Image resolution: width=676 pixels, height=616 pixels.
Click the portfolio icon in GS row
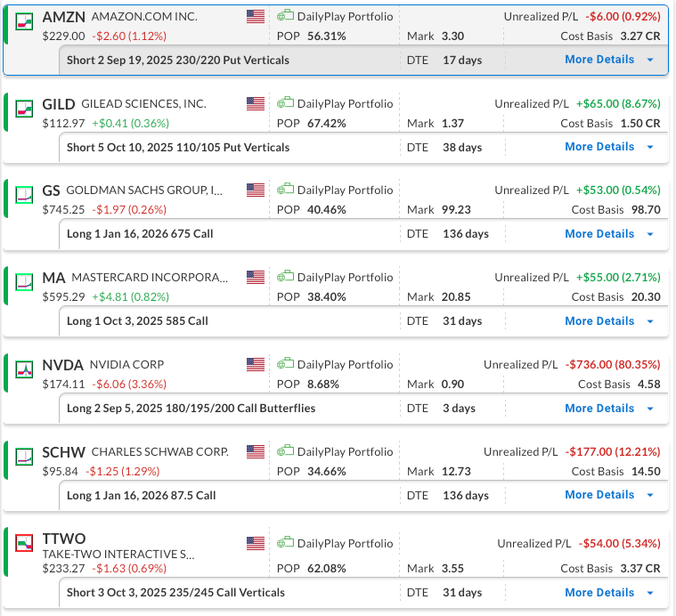coord(285,190)
